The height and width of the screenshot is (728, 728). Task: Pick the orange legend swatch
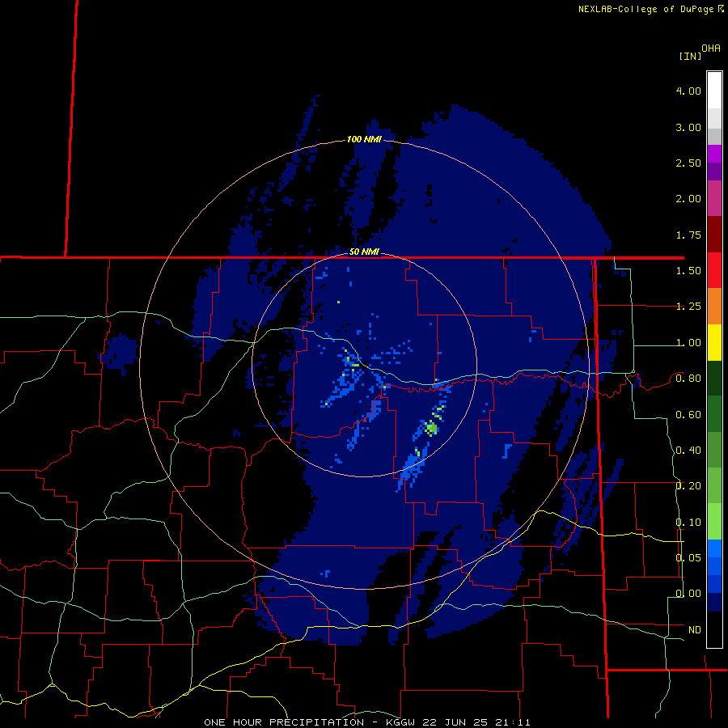[714, 307]
